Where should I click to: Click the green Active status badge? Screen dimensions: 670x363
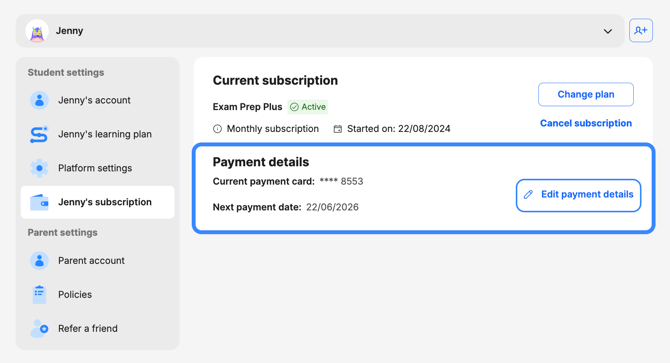tap(308, 107)
